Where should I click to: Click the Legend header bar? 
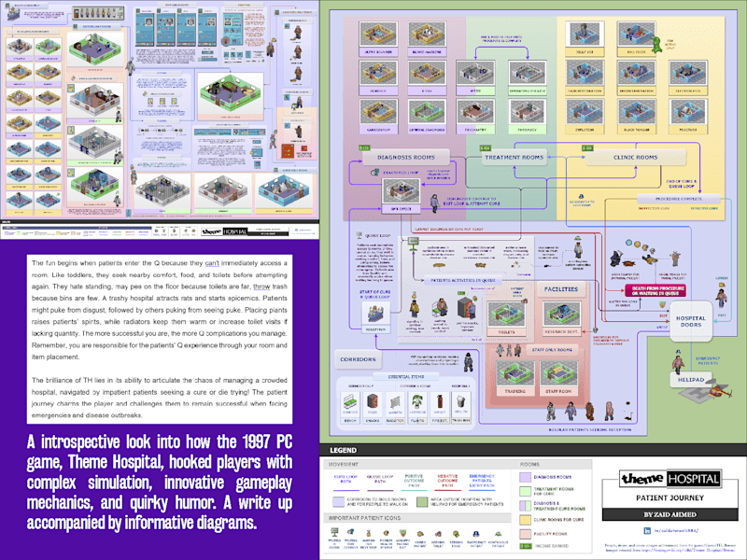[x=533, y=450]
